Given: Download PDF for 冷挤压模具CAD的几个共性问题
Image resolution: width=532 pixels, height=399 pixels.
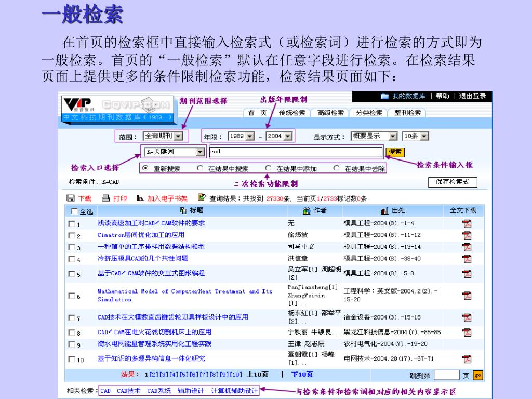Looking at the screenshot, I should [x=467, y=259].
